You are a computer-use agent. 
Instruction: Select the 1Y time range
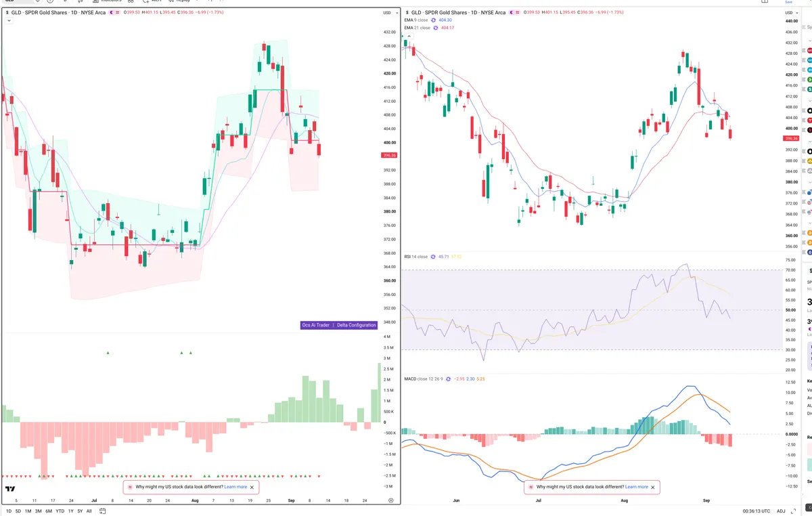[70, 511]
